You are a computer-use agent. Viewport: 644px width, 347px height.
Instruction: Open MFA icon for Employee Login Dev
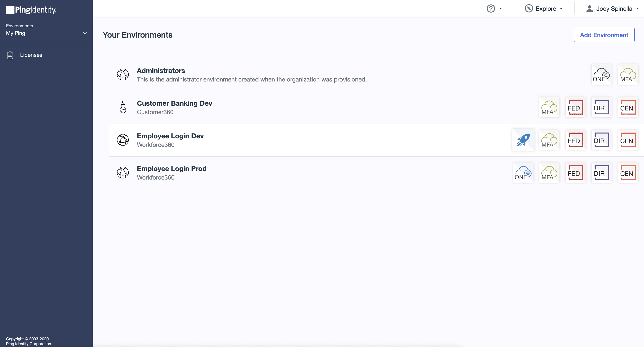pos(549,140)
